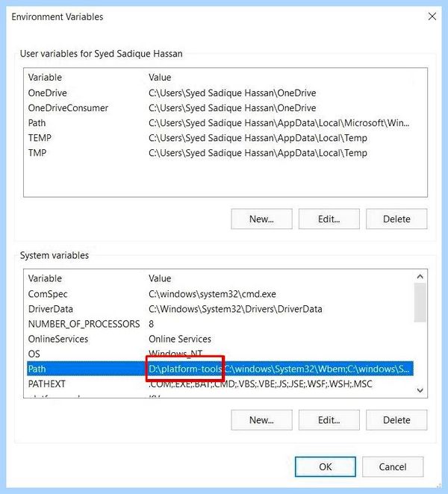This screenshot has height=494, width=448.
Task: Click the .COM;.EXE;.BAT PATHEXT value
Action: pyautogui.click(x=260, y=384)
